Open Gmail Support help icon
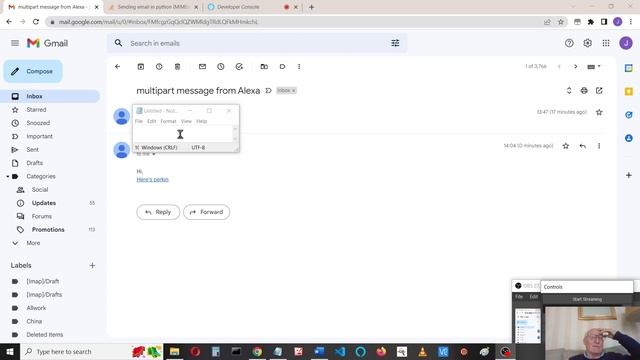Viewport: 640px width, 360px height. click(569, 43)
